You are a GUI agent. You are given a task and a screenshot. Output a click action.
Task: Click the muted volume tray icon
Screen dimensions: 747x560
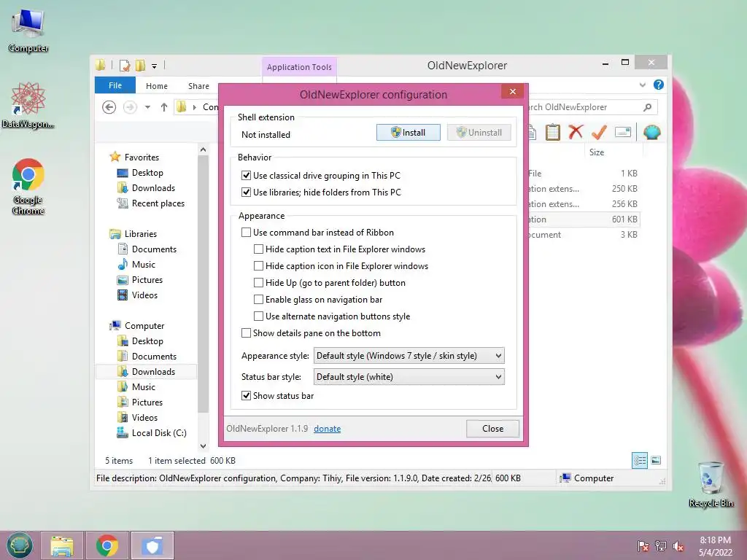pos(678,546)
